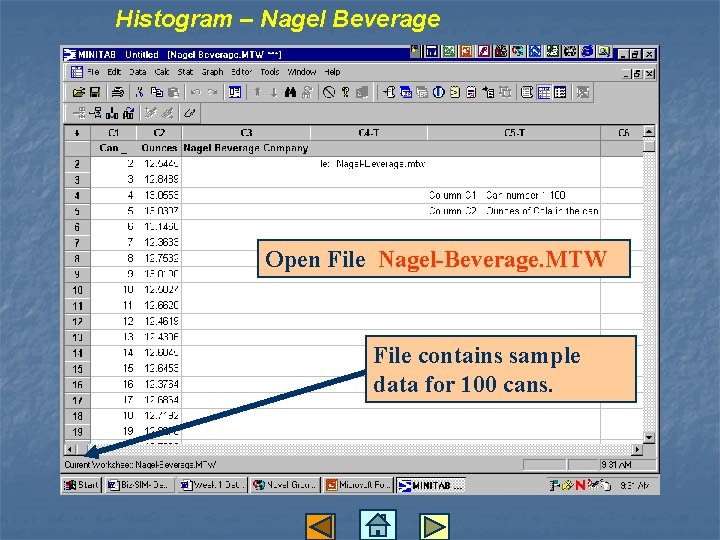
Task: Open the Stat menu
Action: tap(185, 72)
